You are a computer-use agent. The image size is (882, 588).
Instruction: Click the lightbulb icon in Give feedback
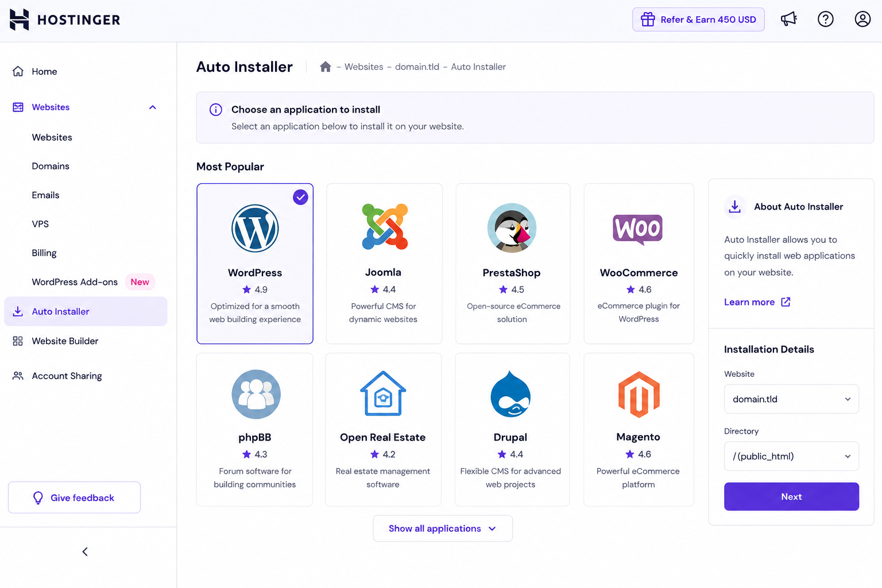tap(38, 498)
